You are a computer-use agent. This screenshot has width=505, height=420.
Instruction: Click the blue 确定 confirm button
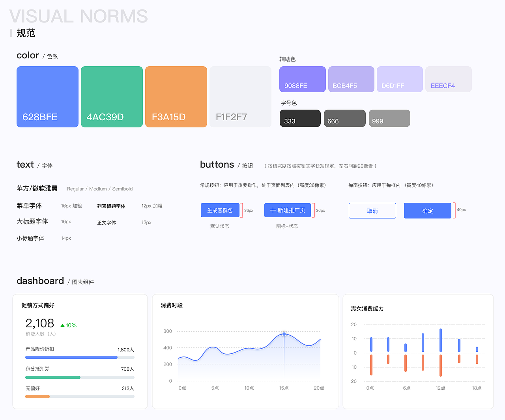click(x=427, y=210)
